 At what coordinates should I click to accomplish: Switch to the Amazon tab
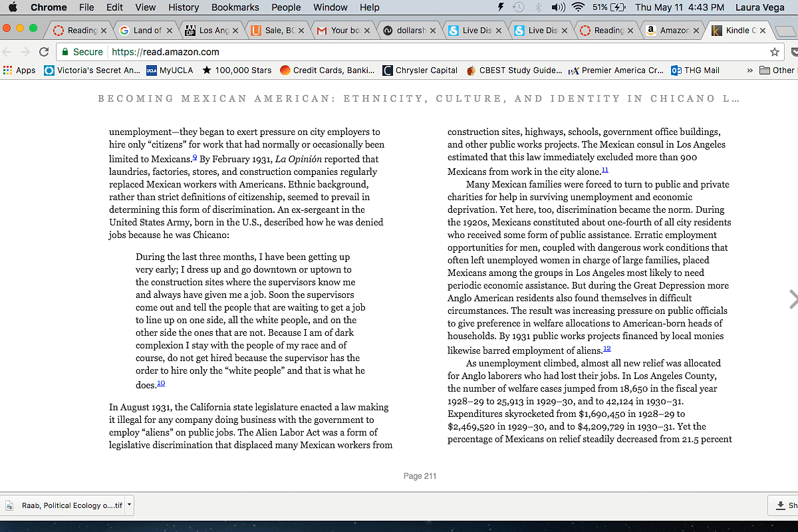click(668, 30)
